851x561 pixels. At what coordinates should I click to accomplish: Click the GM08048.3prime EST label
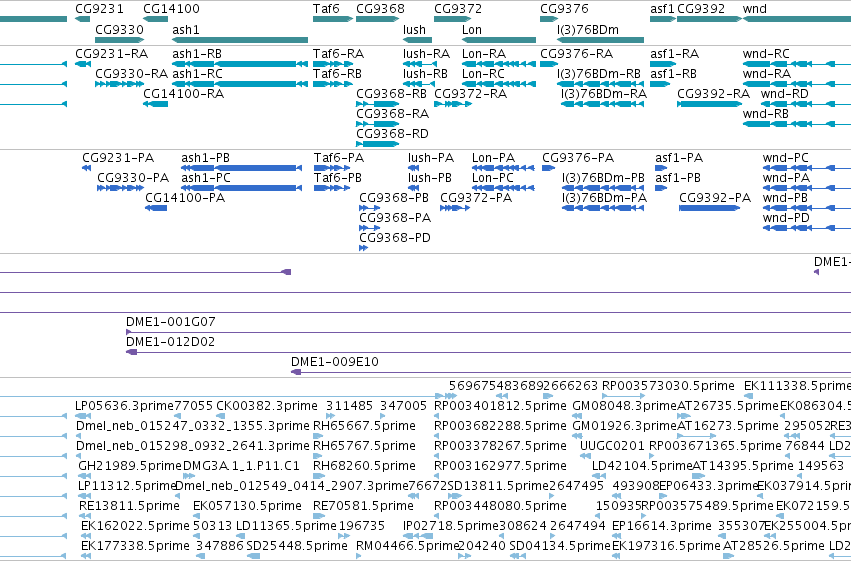coord(625,406)
